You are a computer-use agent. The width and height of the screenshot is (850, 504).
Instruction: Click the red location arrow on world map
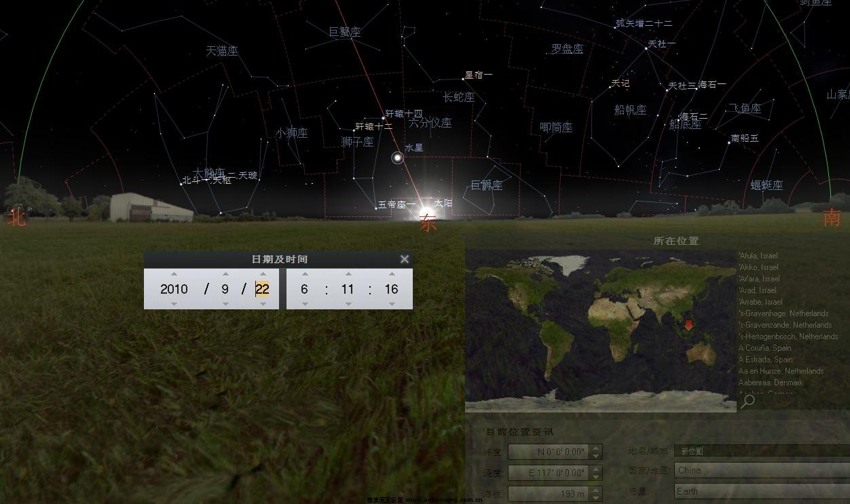pos(689,325)
